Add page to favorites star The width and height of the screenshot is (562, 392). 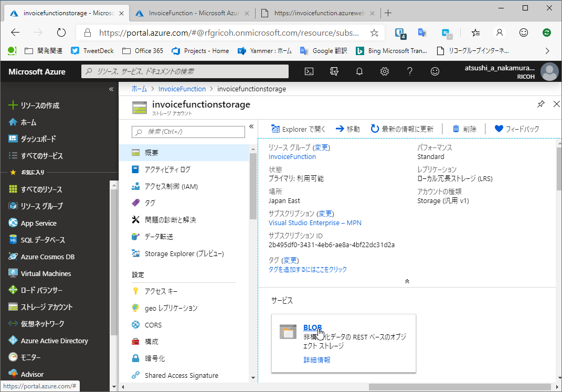(374, 33)
